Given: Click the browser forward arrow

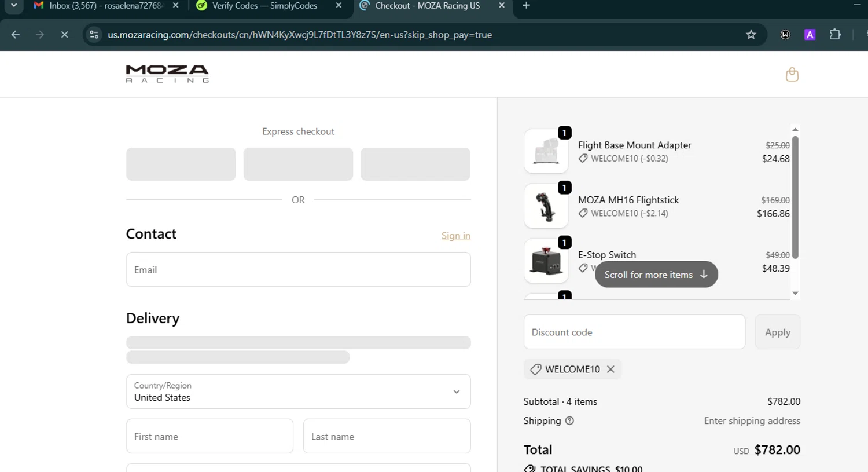Looking at the screenshot, I should [40, 35].
